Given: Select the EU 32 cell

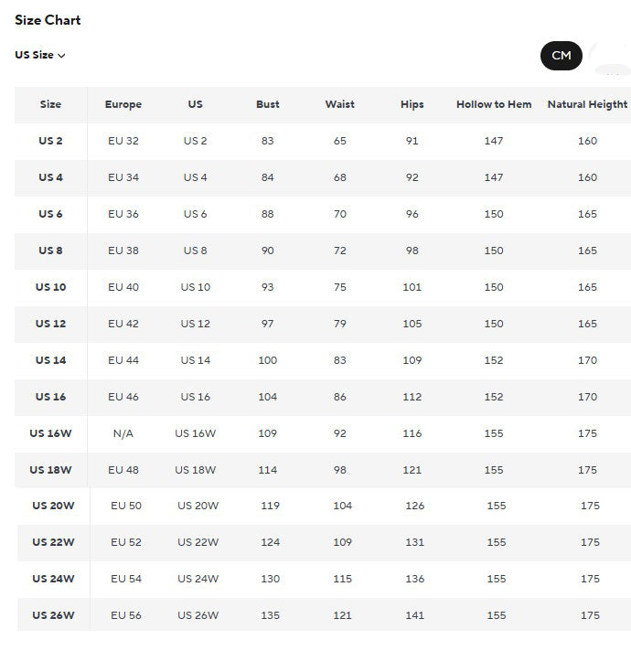Looking at the screenshot, I should [123, 141].
